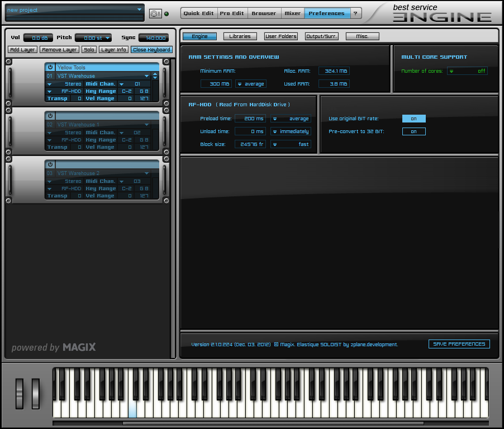504x429 pixels.
Task: Open Unload time immediately dropdown
Action: coord(291,131)
